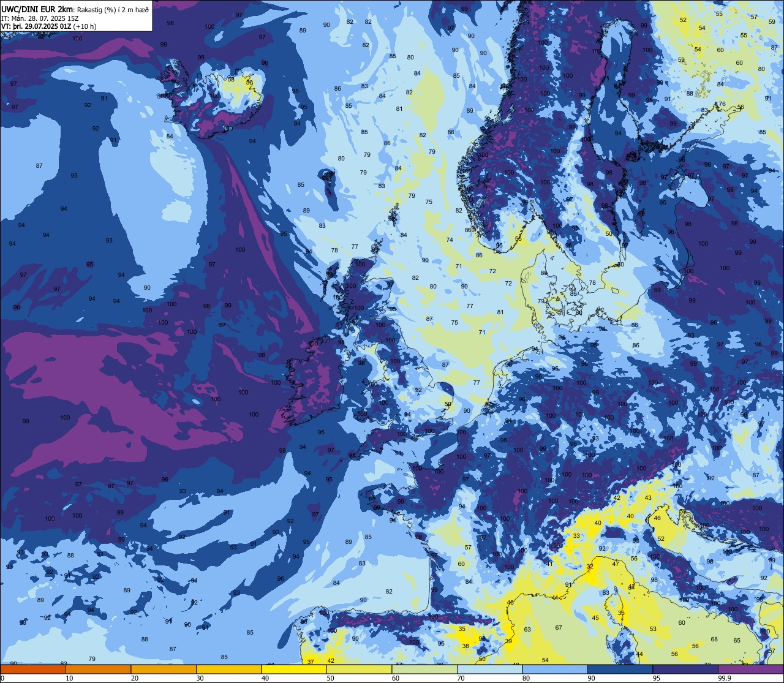Viewport: 784px width, 683px height.
Task: Click the "39" humidity value on the map
Action: 509,641
